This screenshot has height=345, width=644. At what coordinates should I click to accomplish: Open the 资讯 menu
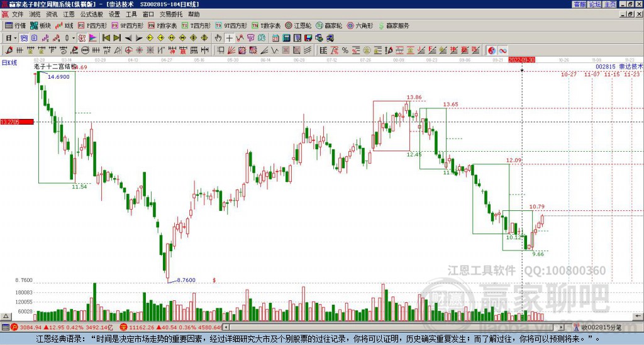pyautogui.click(x=52, y=14)
